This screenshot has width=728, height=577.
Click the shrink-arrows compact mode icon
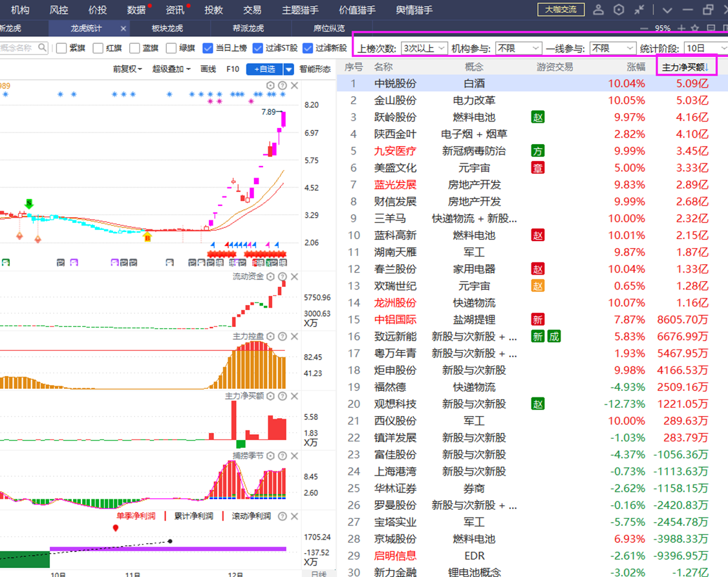point(639,10)
